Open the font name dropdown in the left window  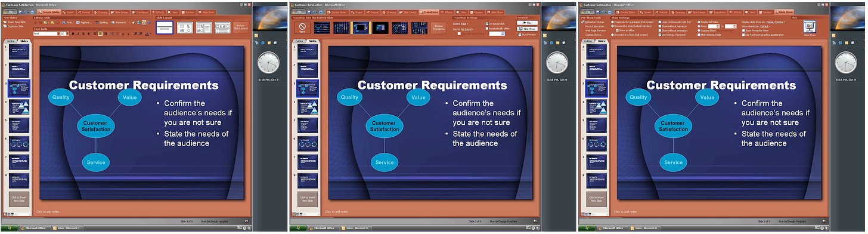(x=58, y=33)
